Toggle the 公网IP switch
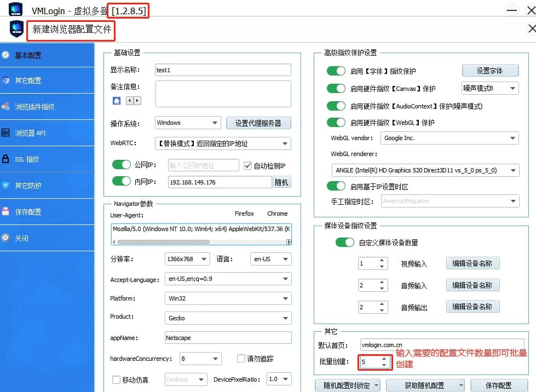Image resolution: width=536 pixels, height=392 pixels. click(x=121, y=165)
